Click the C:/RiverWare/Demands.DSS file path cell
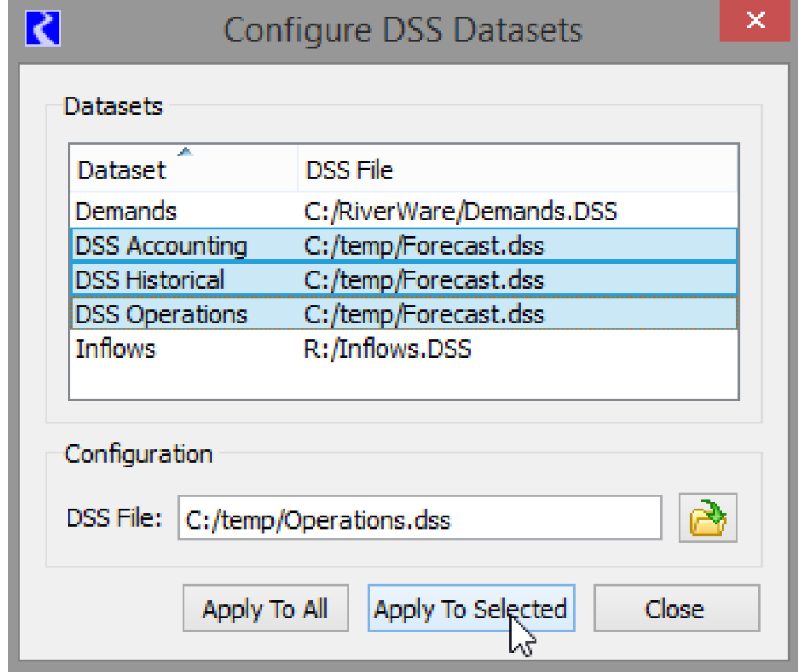The image size is (812, 672). click(461, 212)
